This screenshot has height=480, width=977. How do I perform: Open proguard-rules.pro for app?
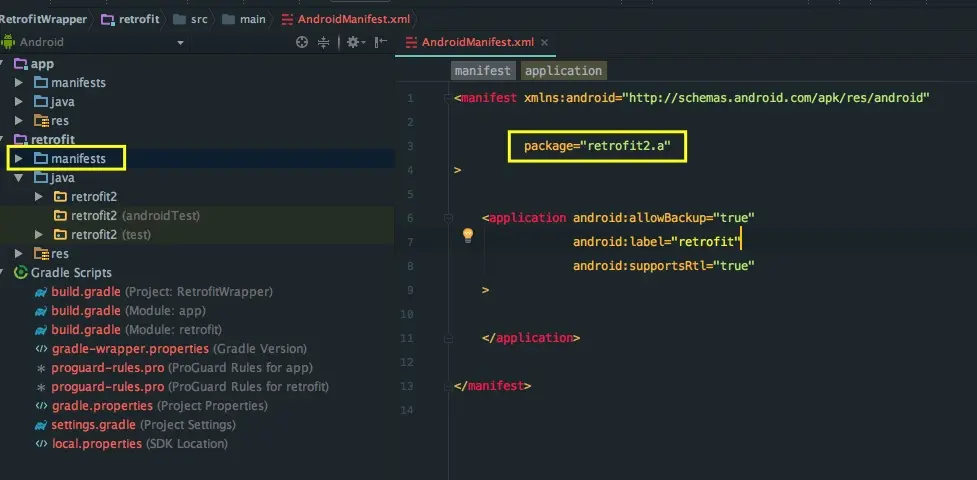(x=182, y=368)
